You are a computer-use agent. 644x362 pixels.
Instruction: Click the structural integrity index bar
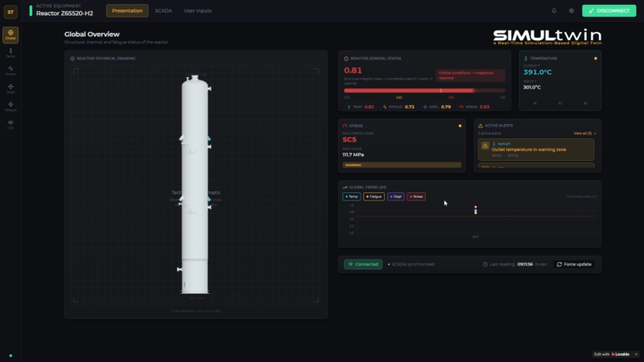[x=424, y=90]
